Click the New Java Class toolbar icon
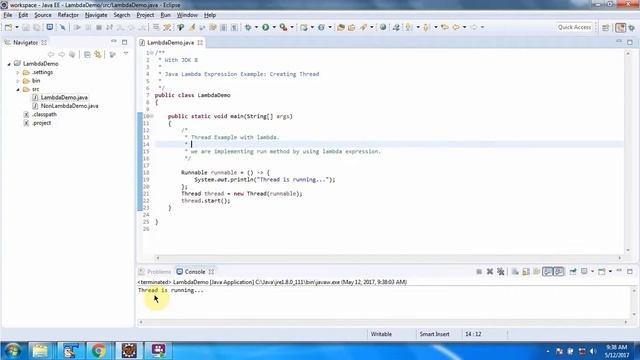The image size is (640, 360). (322, 27)
